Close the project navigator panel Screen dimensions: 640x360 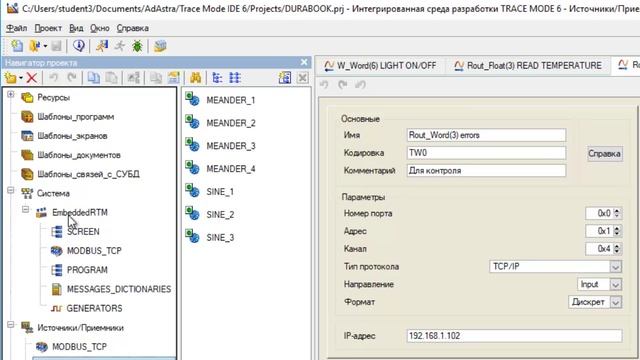(304, 62)
